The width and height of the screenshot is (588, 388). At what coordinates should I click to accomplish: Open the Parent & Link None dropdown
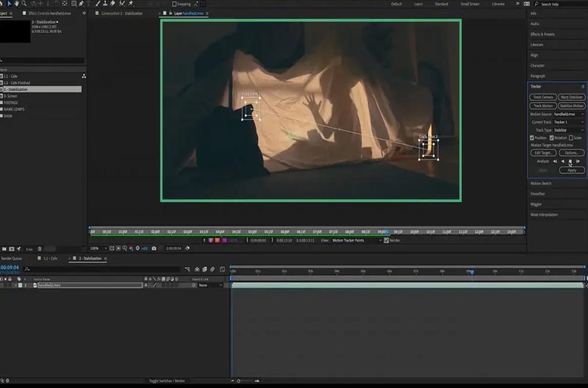click(x=210, y=286)
